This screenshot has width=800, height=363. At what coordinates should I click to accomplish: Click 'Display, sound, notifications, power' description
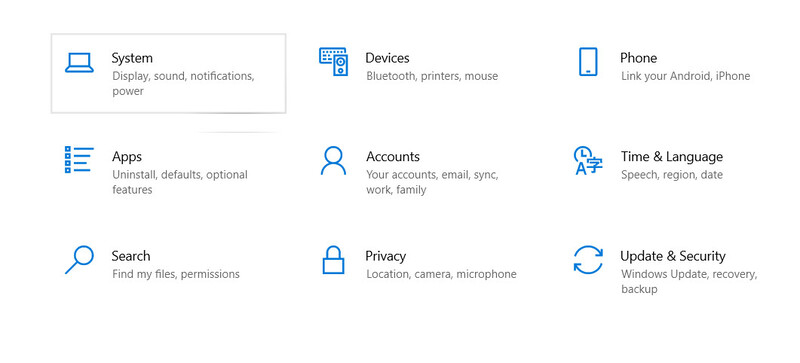[x=183, y=84]
